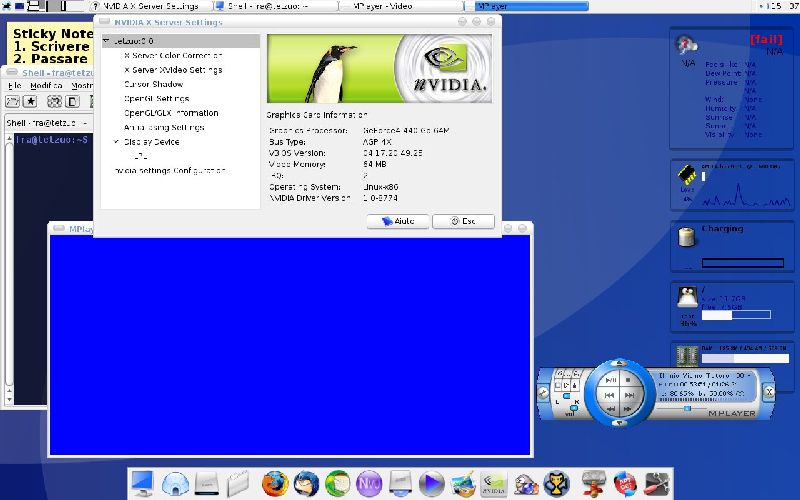Skip to next track in MPlayer
This screenshot has width=800, height=500.
630,395
